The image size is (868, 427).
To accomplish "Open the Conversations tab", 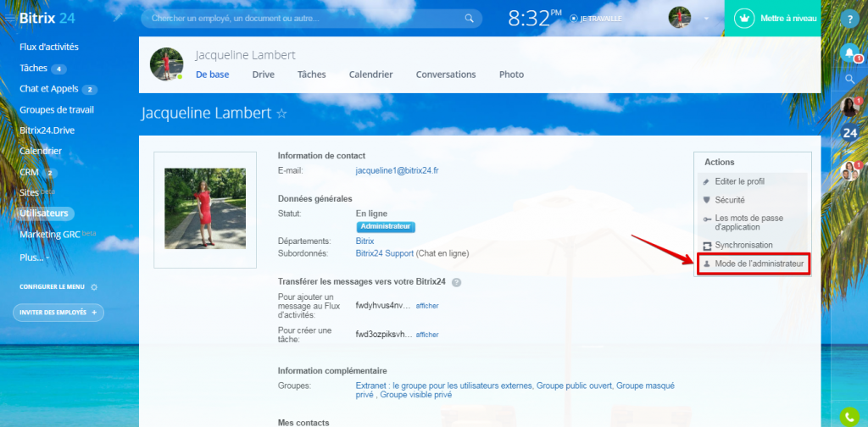I will 446,74.
